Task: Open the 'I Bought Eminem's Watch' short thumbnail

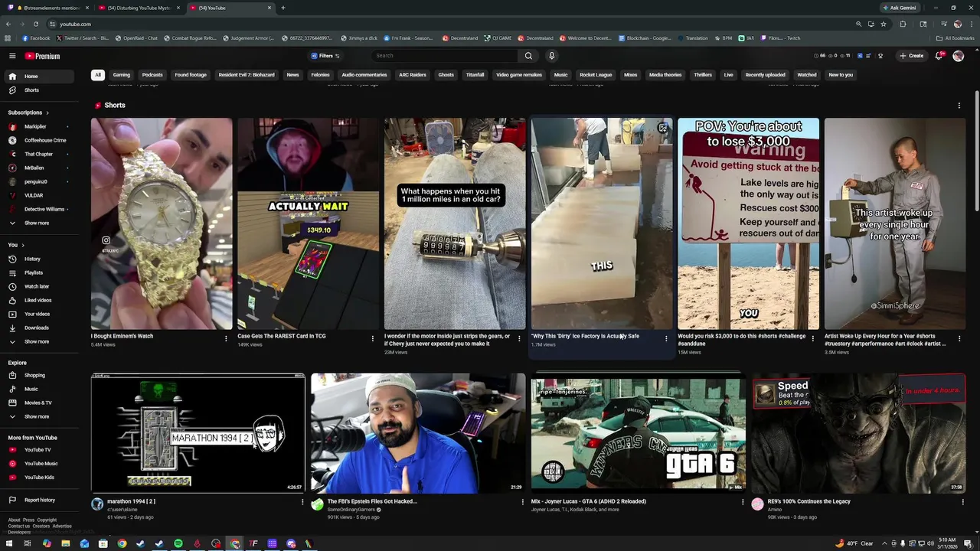Action: coord(162,223)
